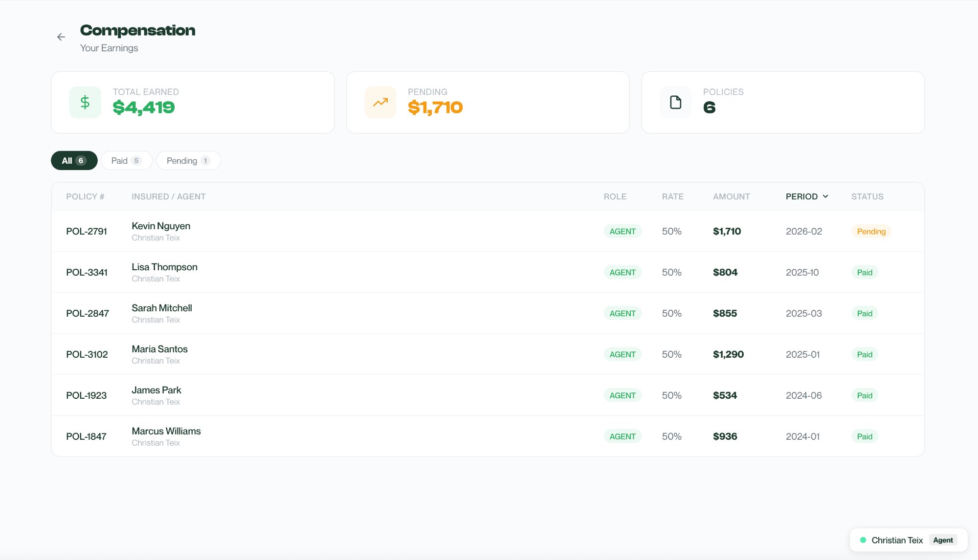This screenshot has height=560, width=978.
Task: Click the Rate column header
Action: pos(673,196)
